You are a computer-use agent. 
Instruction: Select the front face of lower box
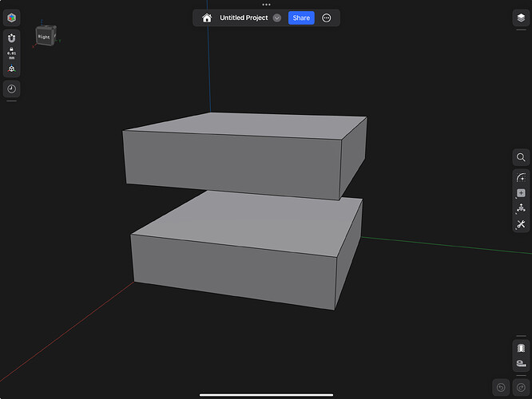click(234, 271)
